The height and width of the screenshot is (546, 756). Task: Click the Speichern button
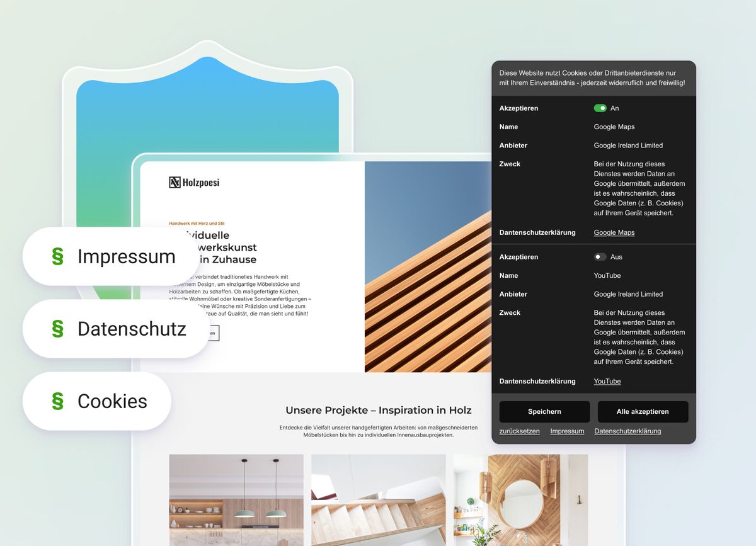(544, 412)
